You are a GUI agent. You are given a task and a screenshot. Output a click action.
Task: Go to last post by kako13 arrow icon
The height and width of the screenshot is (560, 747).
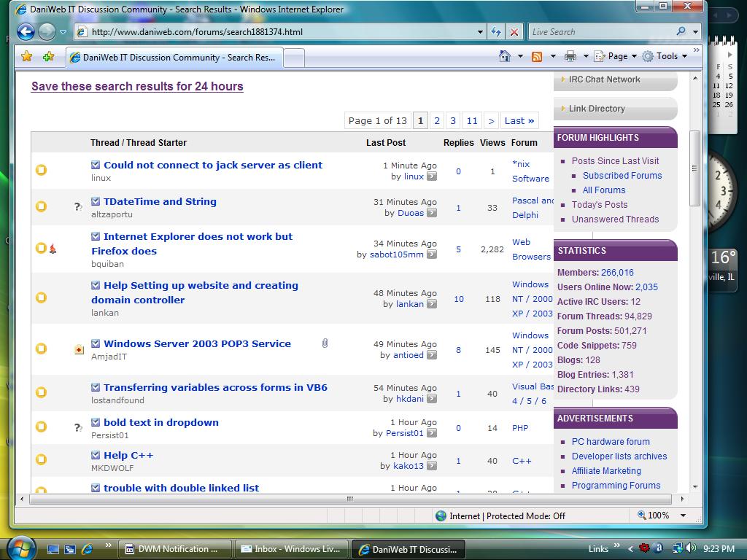tap(432, 466)
